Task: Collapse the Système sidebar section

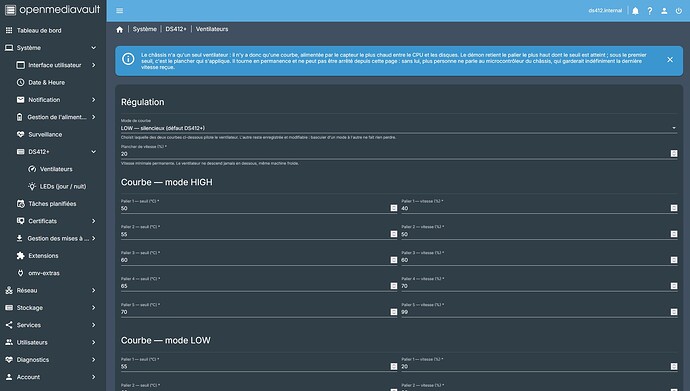Action: tap(53, 48)
